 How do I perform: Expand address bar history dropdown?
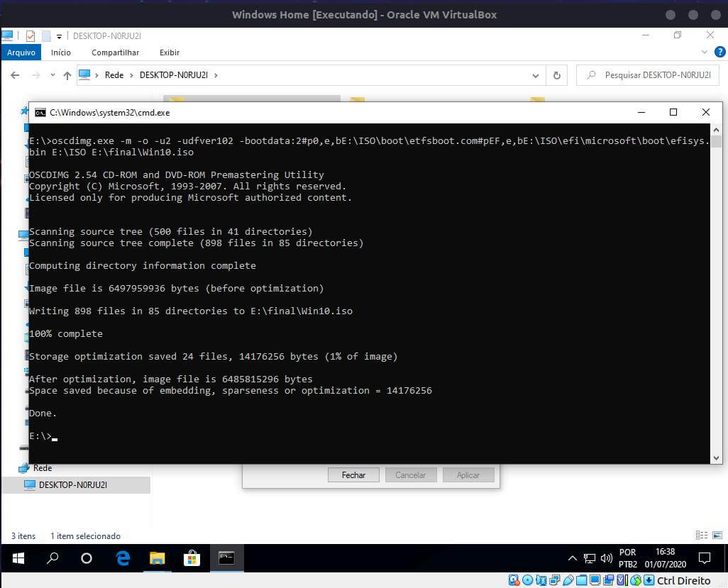tap(535, 76)
